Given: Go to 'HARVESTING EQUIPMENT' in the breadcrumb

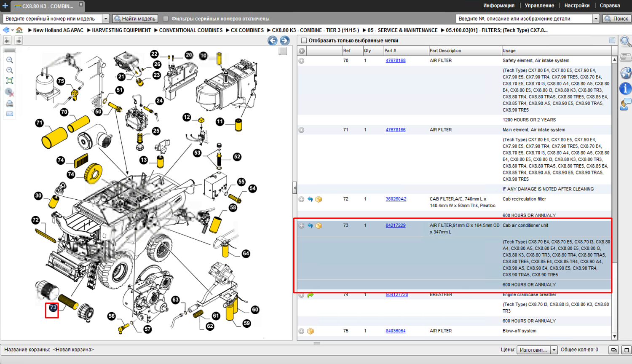Looking at the screenshot, I should click(x=121, y=30).
